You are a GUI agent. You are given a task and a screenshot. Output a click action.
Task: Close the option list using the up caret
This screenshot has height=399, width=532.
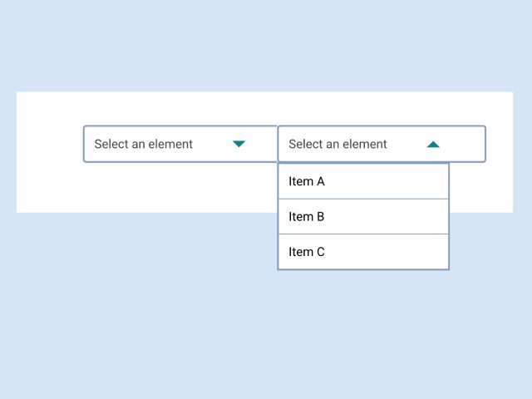pos(432,144)
